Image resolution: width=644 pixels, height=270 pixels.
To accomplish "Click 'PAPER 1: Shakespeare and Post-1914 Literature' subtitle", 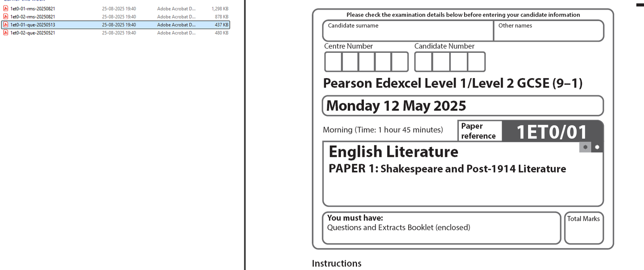I will pos(447,169).
